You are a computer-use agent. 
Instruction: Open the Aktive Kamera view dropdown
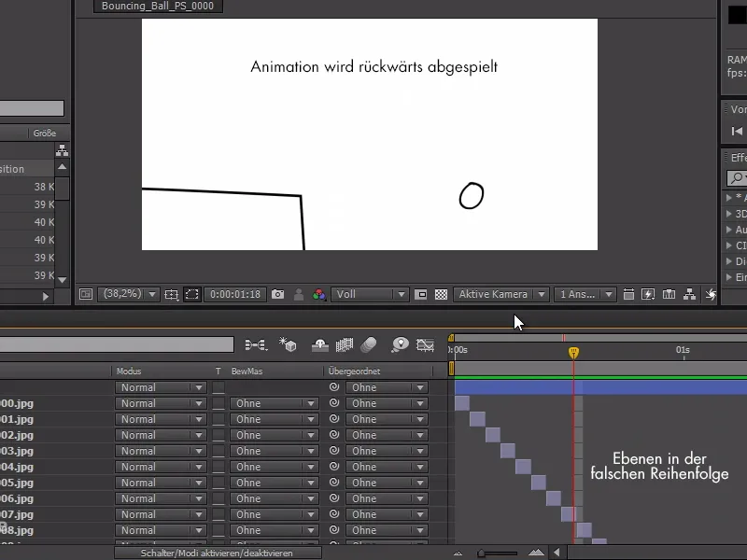(500, 294)
